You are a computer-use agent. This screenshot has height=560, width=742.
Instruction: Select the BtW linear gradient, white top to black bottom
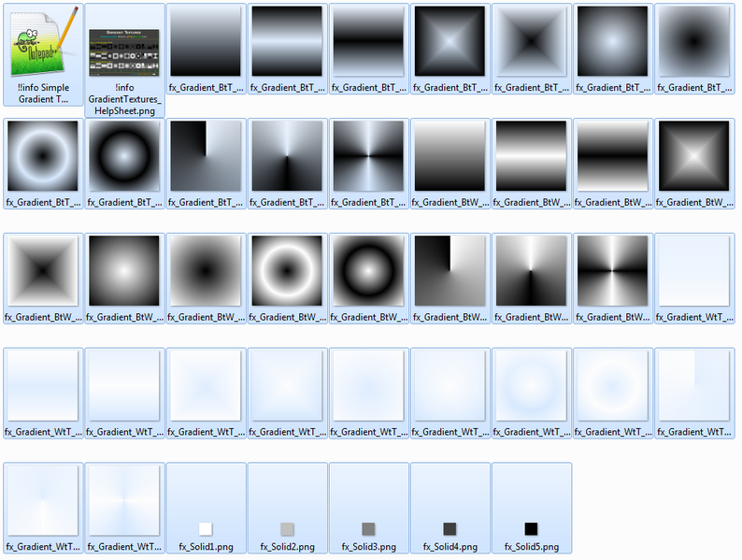pyautogui.click(x=450, y=164)
